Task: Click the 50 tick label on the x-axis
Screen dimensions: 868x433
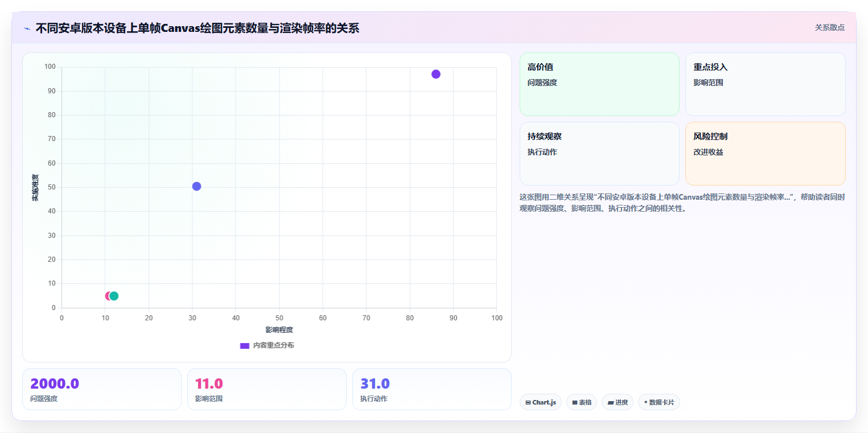Action: coord(279,317)
